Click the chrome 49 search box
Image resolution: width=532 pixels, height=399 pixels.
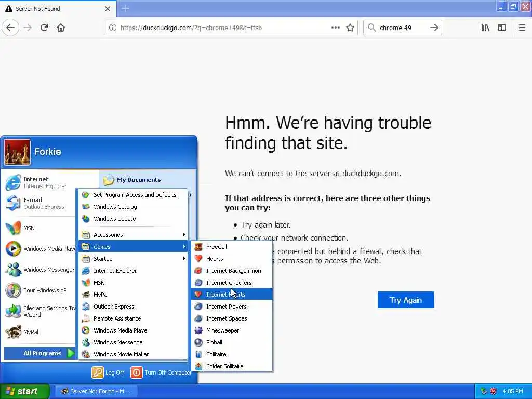pyautogui.click(x=402, y=28)
